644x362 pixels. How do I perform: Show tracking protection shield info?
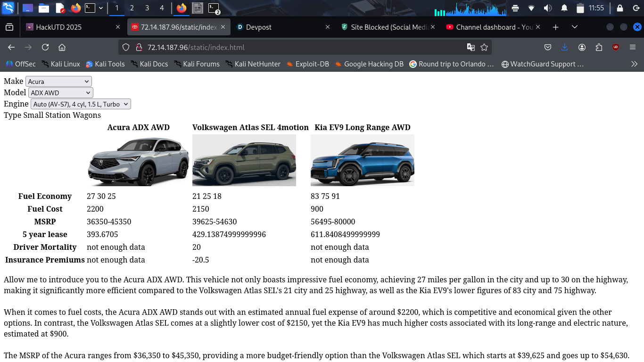click(126, 47)
